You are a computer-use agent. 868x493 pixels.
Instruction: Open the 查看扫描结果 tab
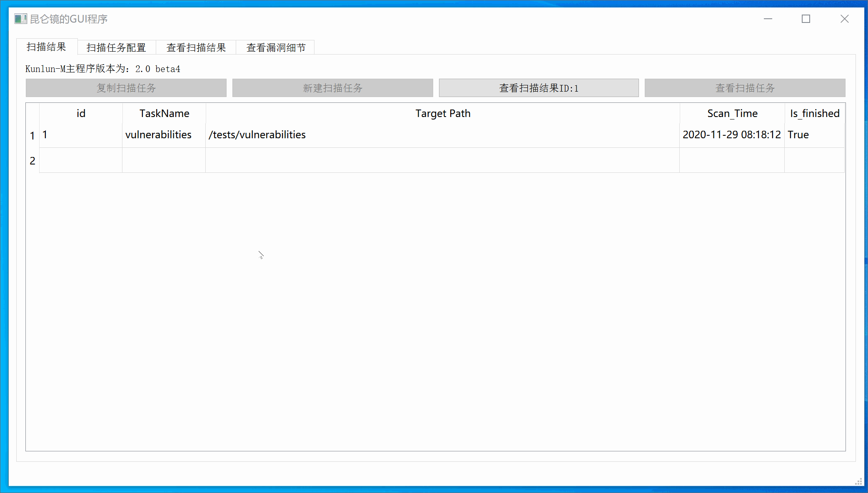[196, 47]
